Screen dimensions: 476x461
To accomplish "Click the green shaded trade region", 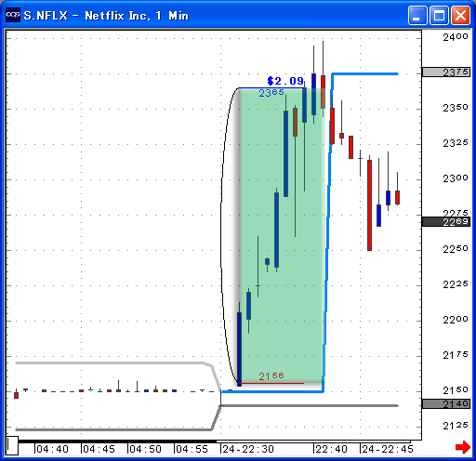I will (x=282, y=235).
